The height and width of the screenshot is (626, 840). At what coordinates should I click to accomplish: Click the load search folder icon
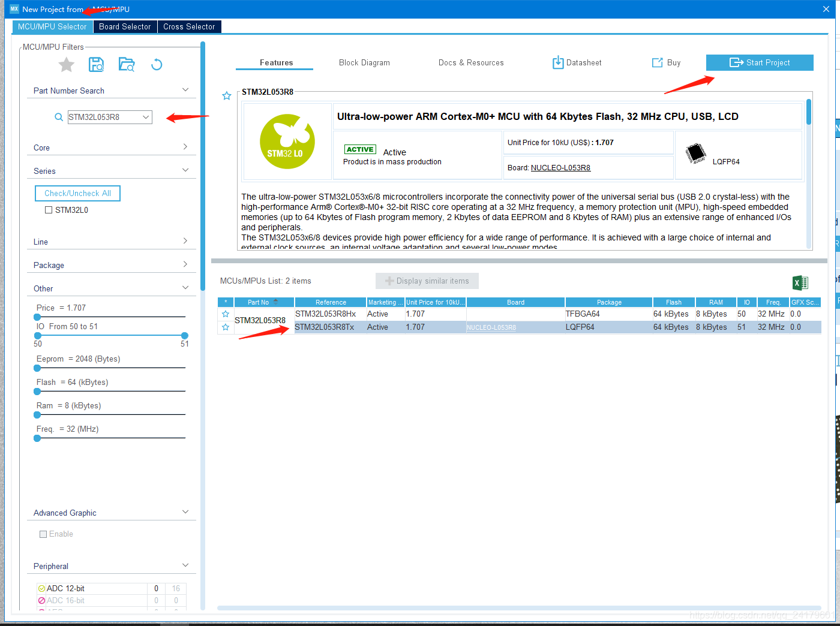point(127,65)
